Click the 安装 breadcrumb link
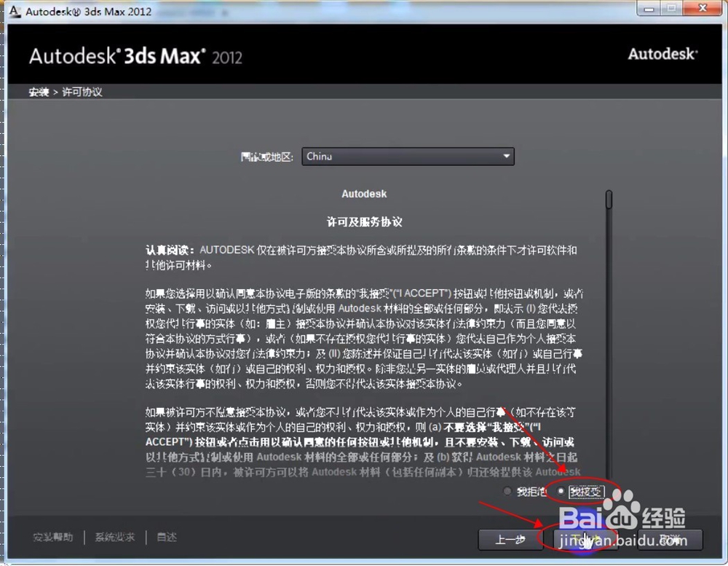Screen dimensions: 728x566 coord(39,92)
